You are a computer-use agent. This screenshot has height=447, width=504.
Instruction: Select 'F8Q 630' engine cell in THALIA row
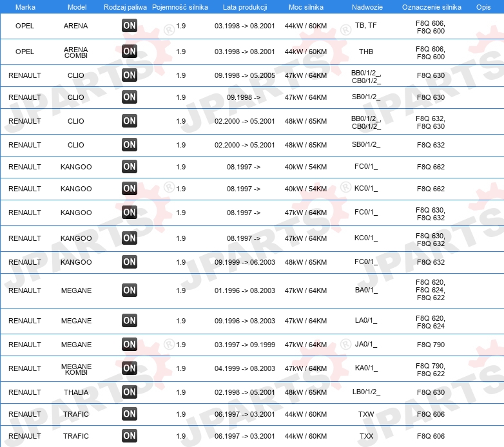coord(431,392)
